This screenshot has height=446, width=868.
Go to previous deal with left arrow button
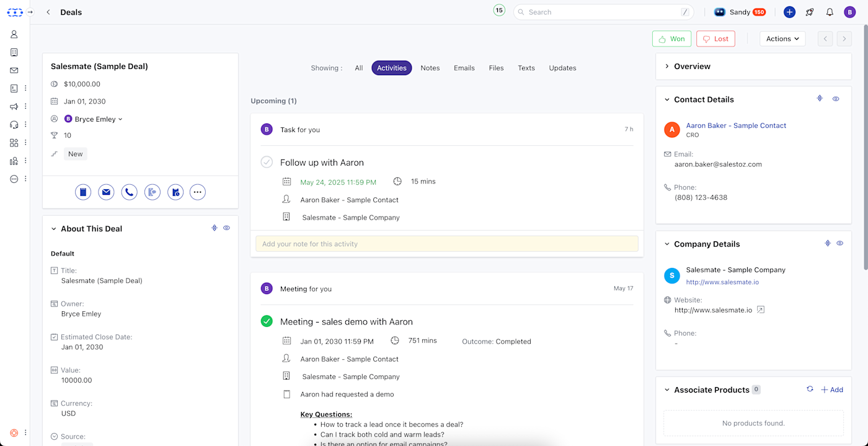825,38
